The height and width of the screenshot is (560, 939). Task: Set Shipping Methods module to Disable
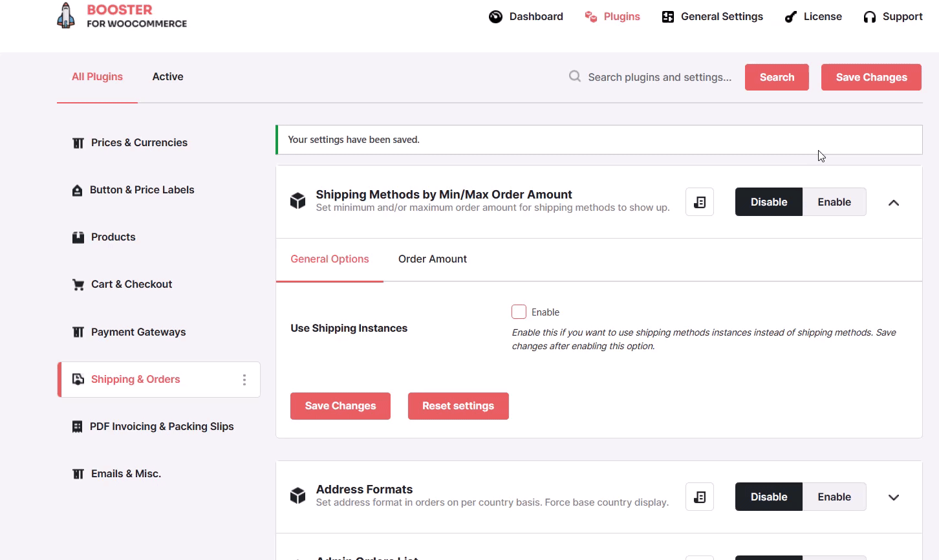click(x=769, y=202)
